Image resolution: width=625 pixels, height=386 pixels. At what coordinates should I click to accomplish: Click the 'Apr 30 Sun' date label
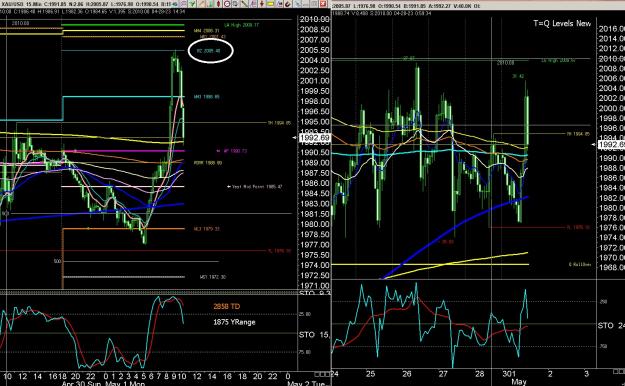point(81,383)
